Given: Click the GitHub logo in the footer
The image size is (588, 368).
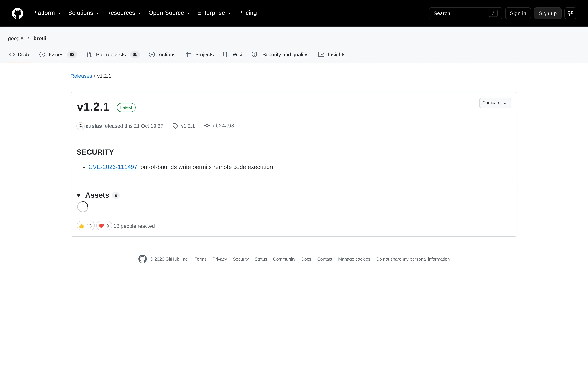Looking at the screenshot, I should [x=142, y=259].
